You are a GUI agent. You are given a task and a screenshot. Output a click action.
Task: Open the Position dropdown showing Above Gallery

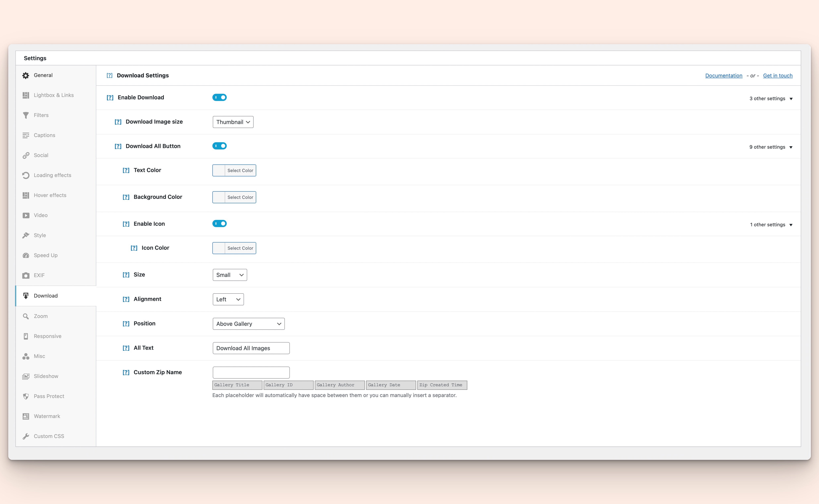pyautogui.click(x=248, y=324)
